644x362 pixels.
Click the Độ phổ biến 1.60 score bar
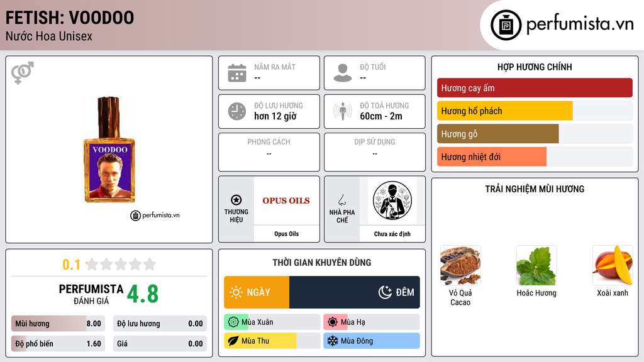click(x=58, y=344)
